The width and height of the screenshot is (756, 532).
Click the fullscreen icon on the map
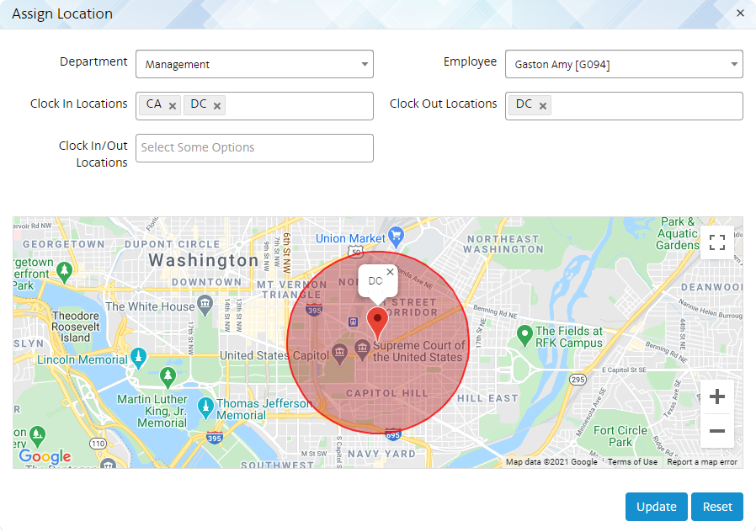point(716,242)
